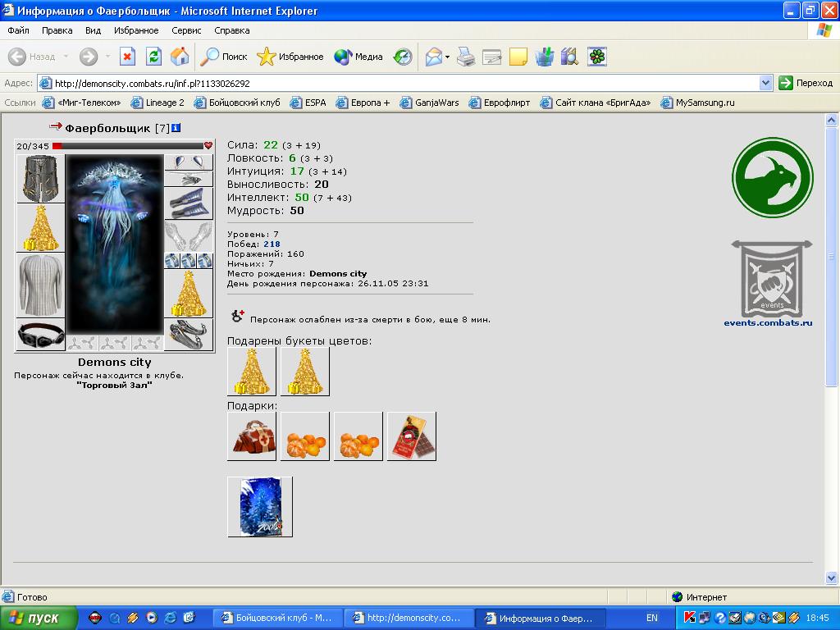The height and width of the screenshot is (630, 840).
Task: Open the Еврофлирт bookmark link
Action: pyautogui.click(x=500, y=103)
